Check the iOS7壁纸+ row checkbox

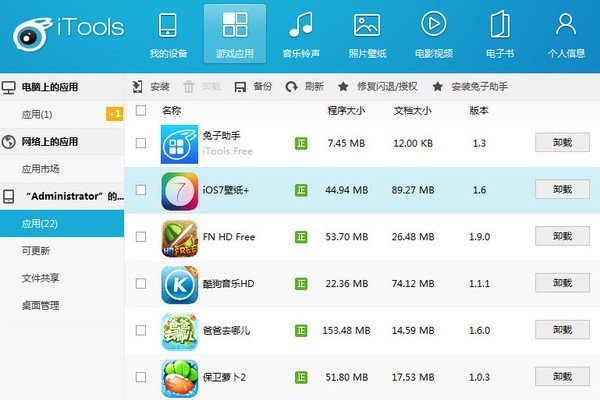click(141, 190)
